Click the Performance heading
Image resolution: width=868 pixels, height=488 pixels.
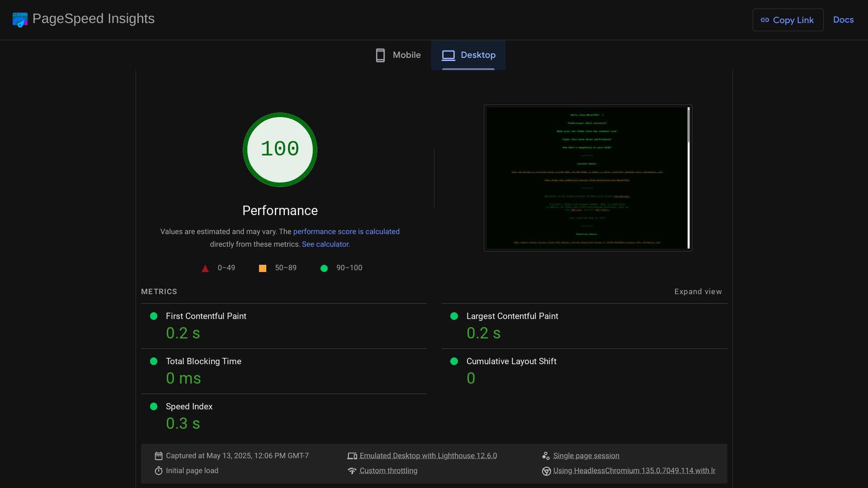(280, 211)
